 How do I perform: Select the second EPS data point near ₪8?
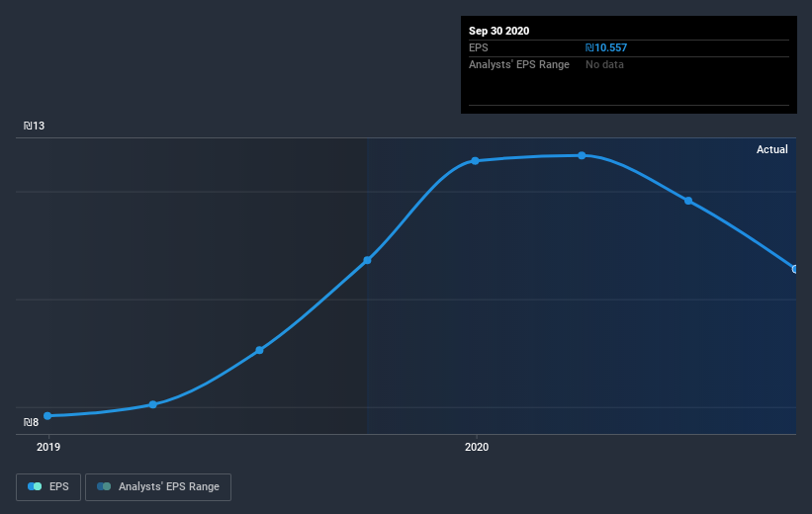pos(152,404)
